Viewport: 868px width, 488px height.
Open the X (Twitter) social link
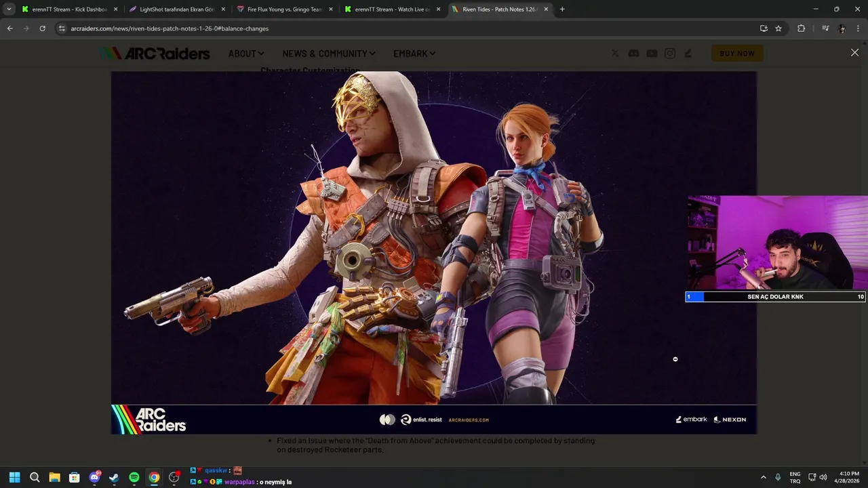(x=615, y=54)
